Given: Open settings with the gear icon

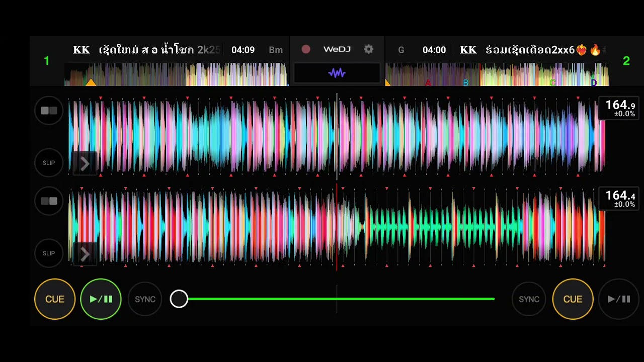Looking at the screenshot, I should [x=369, y=49].
